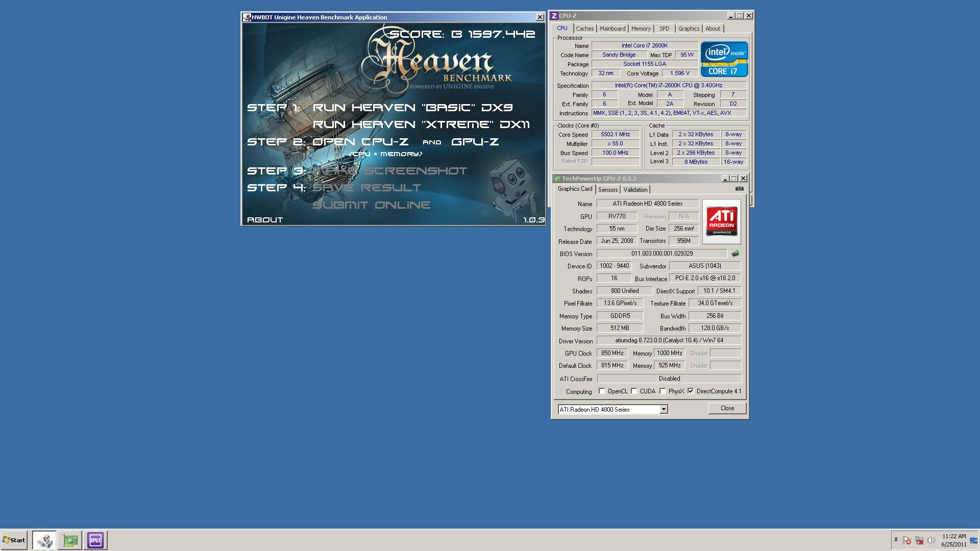
Task: Open the SPD tab in CPU-Z
Action: (664, 29)
